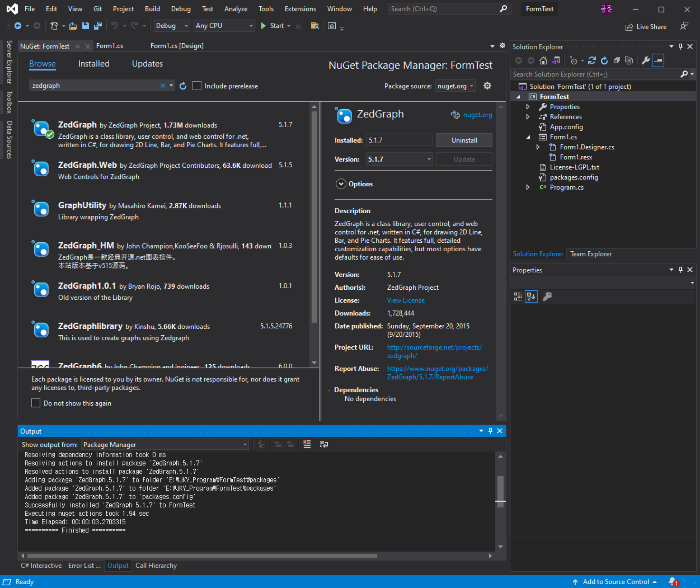Clear All in Output window

[307, 444]
